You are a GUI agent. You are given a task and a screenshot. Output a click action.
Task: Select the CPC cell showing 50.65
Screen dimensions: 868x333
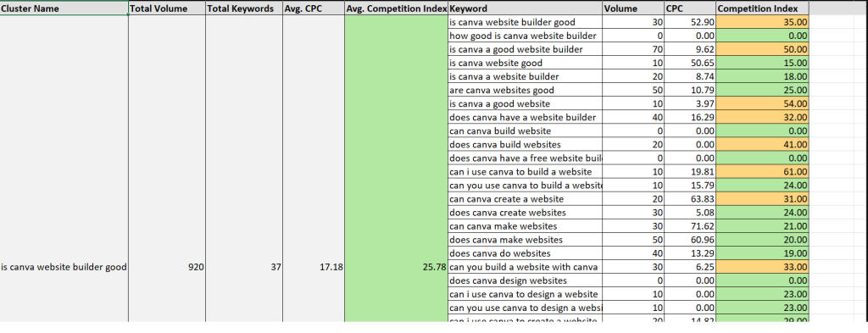[x=690, y=63]
